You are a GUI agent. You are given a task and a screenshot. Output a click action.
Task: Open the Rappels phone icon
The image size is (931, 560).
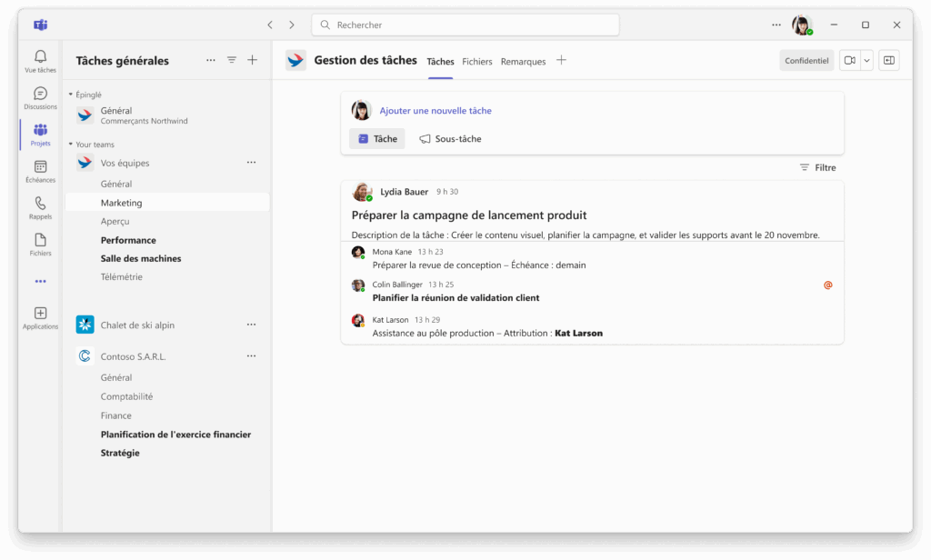coord(40,204)
